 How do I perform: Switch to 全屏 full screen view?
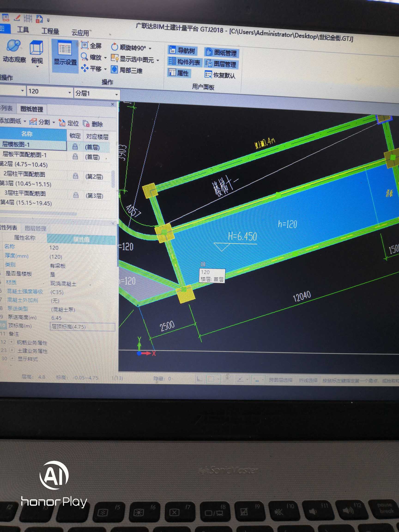[91, 45]
